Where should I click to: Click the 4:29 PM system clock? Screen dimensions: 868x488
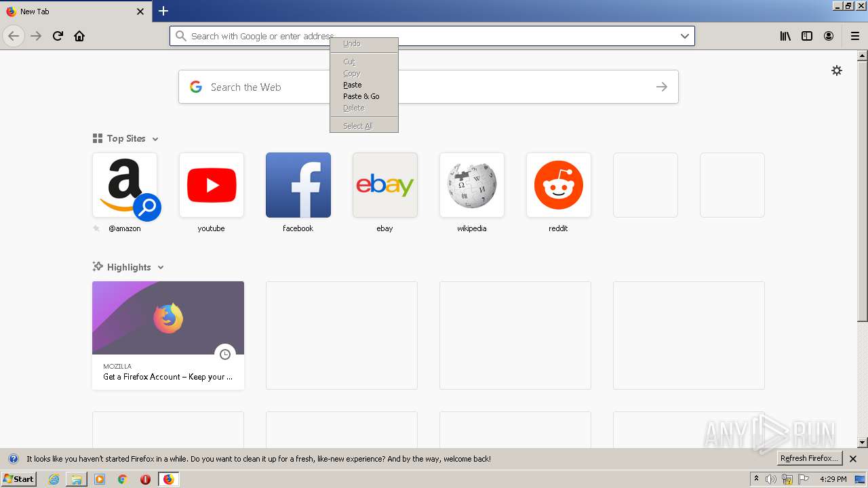coord(833,479)
